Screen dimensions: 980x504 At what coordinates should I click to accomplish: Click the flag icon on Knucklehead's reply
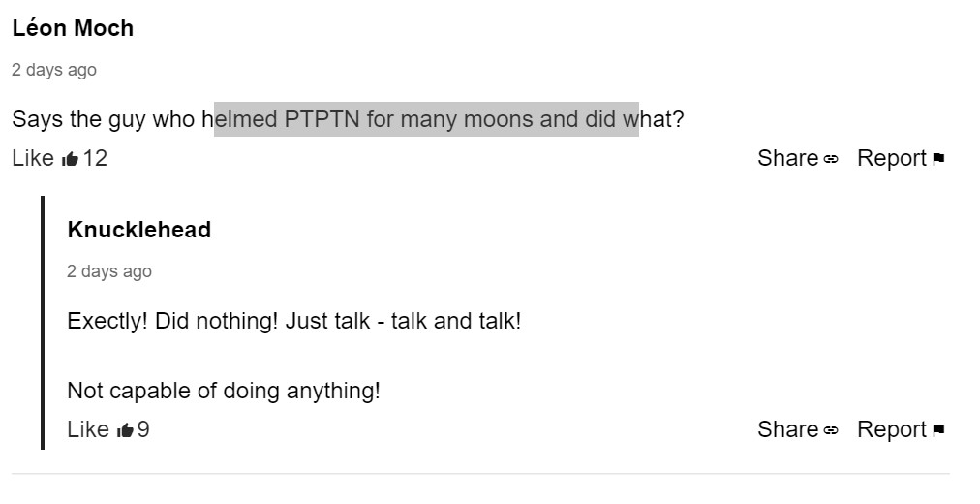(x=938, y=430)
